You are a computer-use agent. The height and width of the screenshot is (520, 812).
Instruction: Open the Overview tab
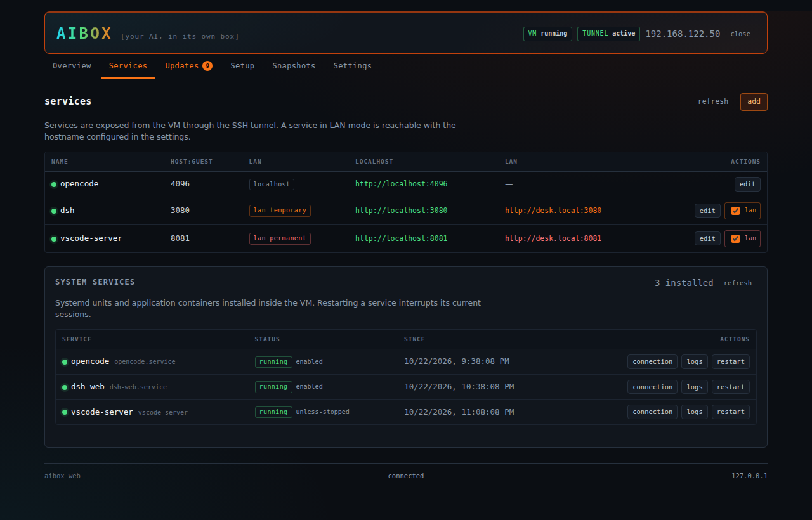[72, 66]
